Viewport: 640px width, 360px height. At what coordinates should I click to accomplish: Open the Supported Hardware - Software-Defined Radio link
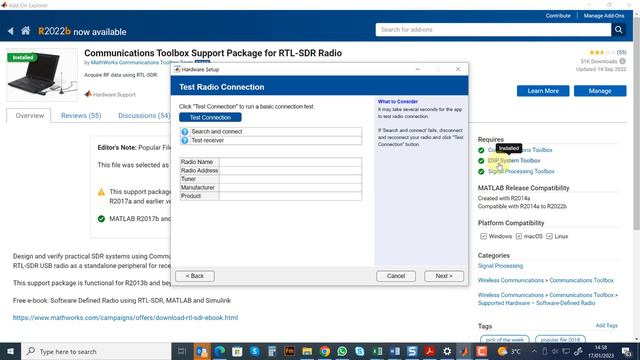point(536,303)
